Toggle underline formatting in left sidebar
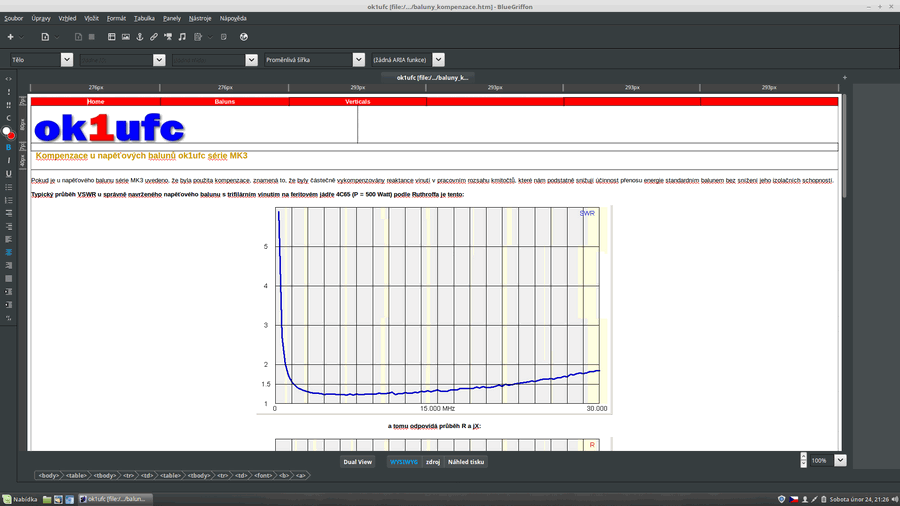The image size is (900, 506). (x=9, y=173)
